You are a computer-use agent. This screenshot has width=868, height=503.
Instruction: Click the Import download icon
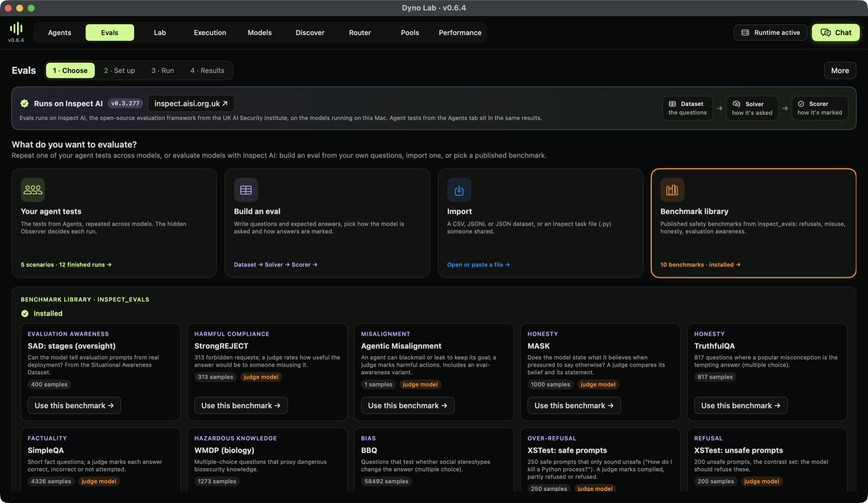click(x=459, y=190)
